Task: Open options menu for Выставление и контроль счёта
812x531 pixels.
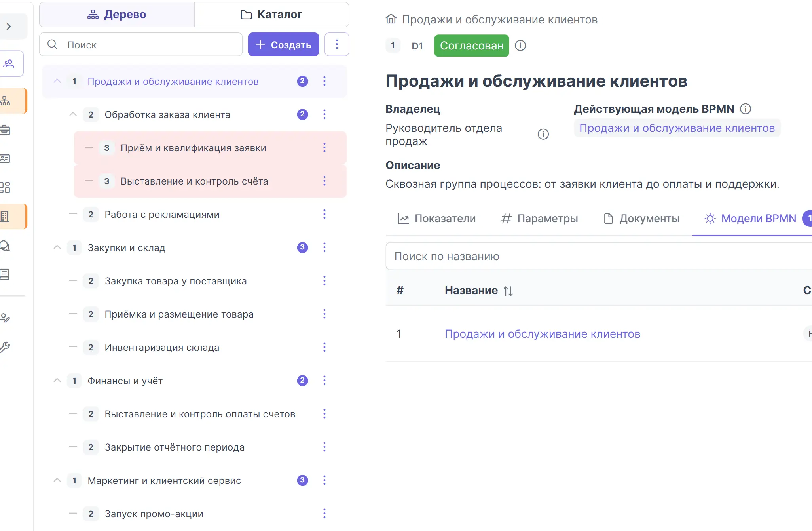Action: [324, 181]
